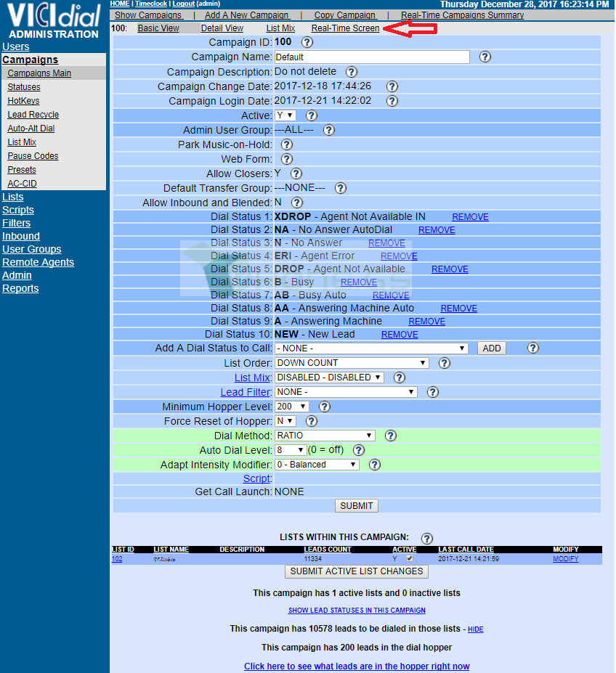Open the Real-Time Screen tab
616x673 pixels.
345,28
